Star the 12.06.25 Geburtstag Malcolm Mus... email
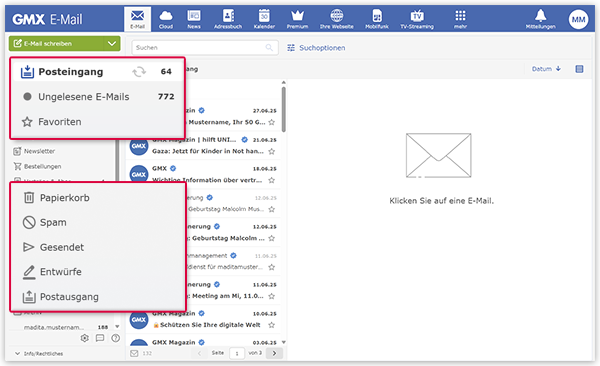Screen dimensions: 600x366 coord(272,209)
